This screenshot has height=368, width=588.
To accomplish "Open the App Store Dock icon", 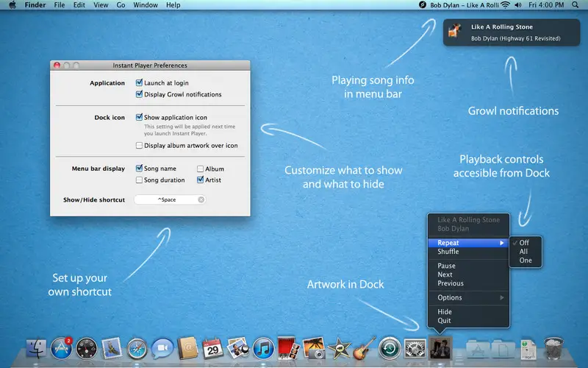I will point(62,348).
